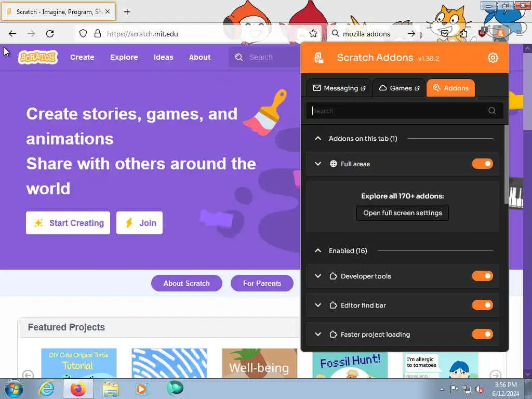
Task: Expand Editor find bar addon details
Action: (x=318, y=305)
